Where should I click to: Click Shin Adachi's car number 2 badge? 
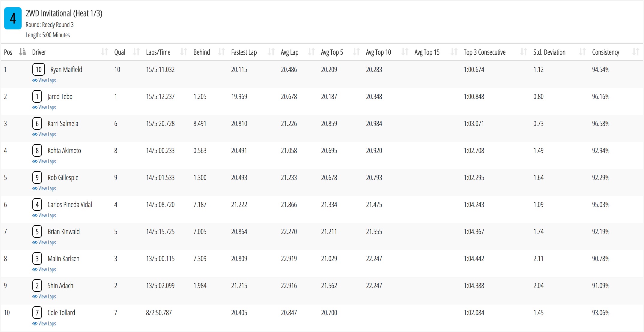[x=37, y=286]
